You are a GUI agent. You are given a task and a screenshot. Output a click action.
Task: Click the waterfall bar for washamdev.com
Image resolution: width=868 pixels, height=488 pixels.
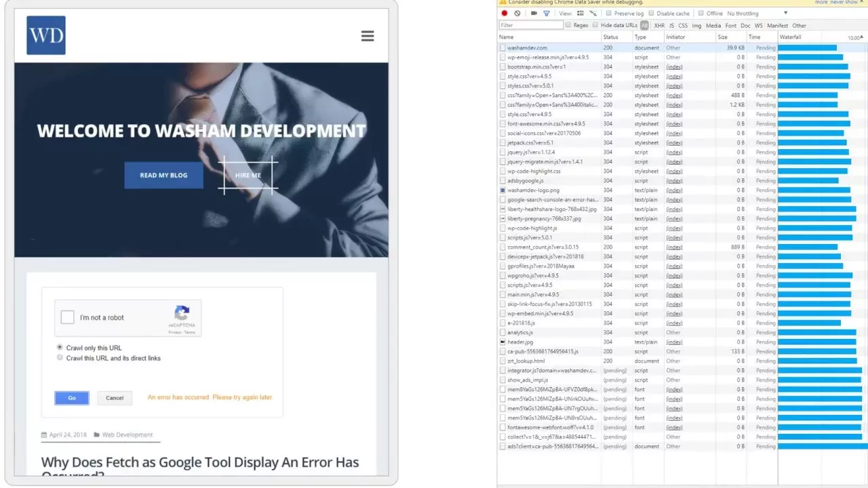[807, 48]
